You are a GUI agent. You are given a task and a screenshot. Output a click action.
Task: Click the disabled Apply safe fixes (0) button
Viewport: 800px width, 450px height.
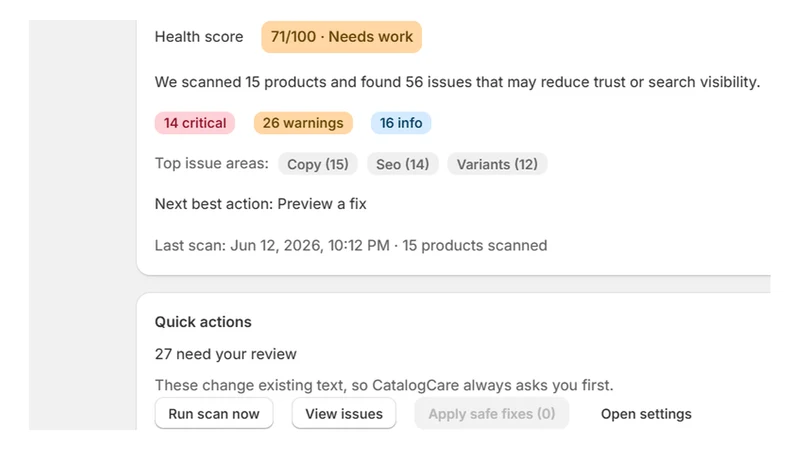coord(492,413)
